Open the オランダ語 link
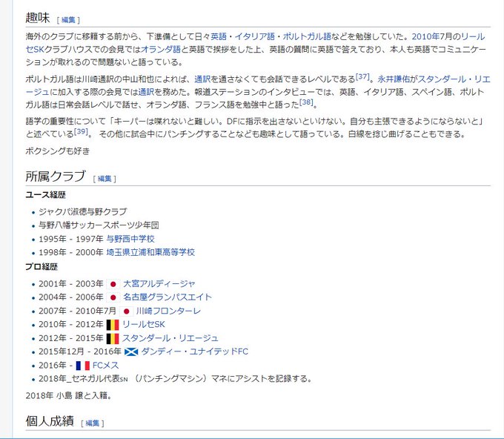The image size is (504, 439). point(161,49)
